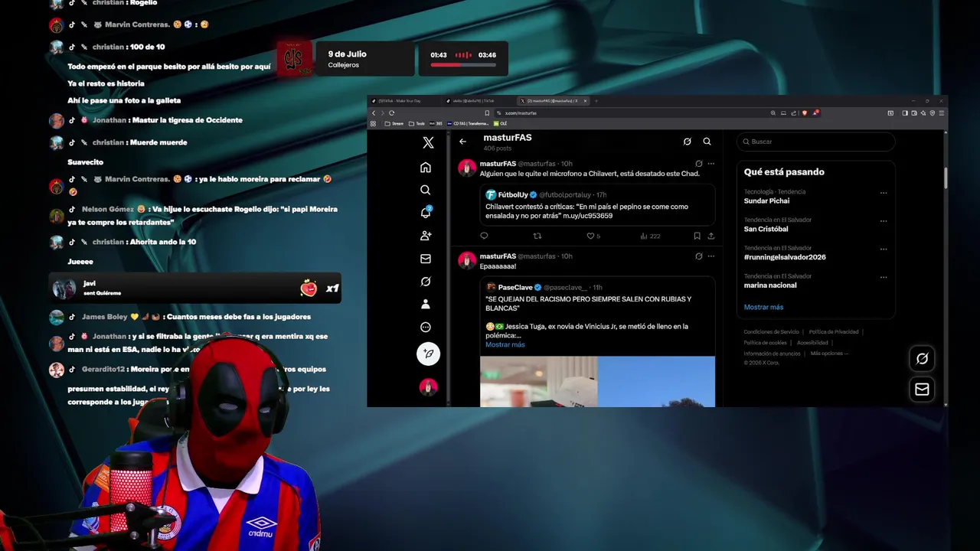Click the Callejeros album art

294,59
